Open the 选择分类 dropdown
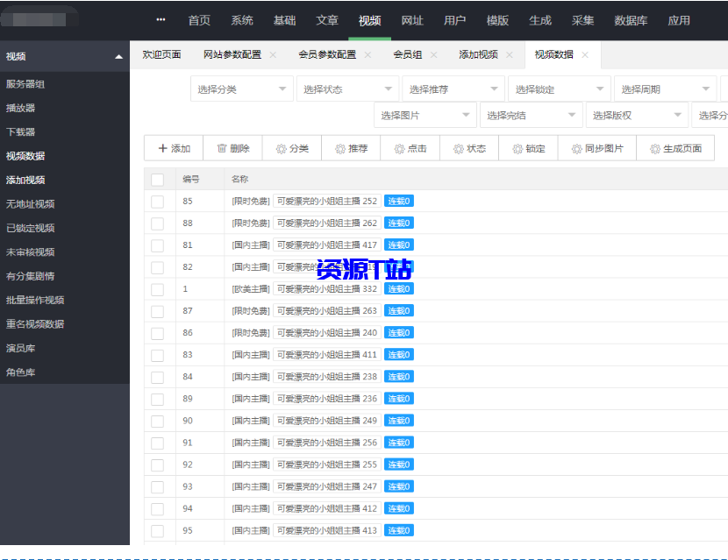This screenshot has width=728, height=560. pos(241,89)
